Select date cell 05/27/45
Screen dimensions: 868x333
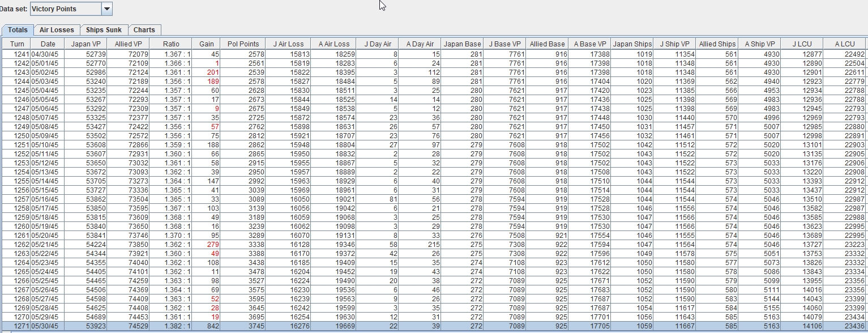[48, 298]
